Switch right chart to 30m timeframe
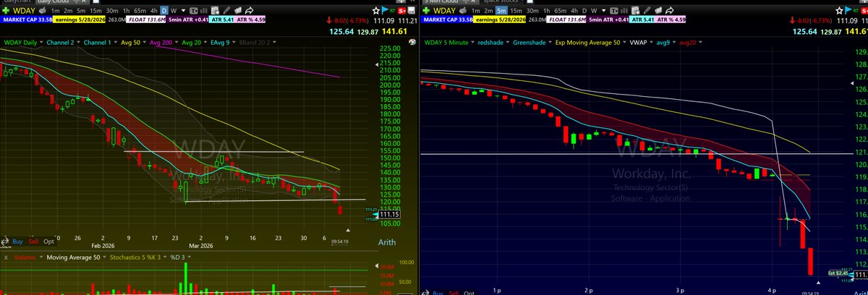 coord(532,11)
